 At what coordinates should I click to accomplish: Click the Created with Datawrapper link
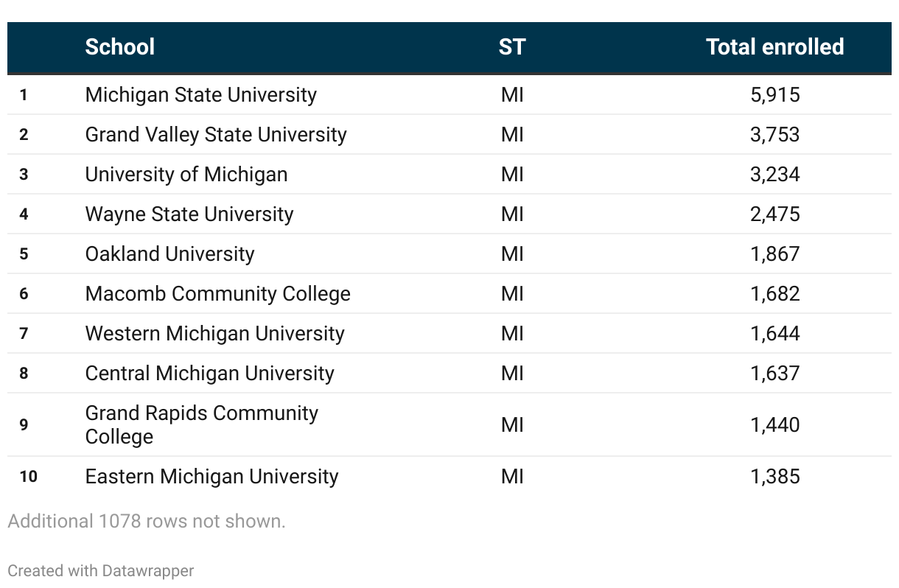coord(101,570)
